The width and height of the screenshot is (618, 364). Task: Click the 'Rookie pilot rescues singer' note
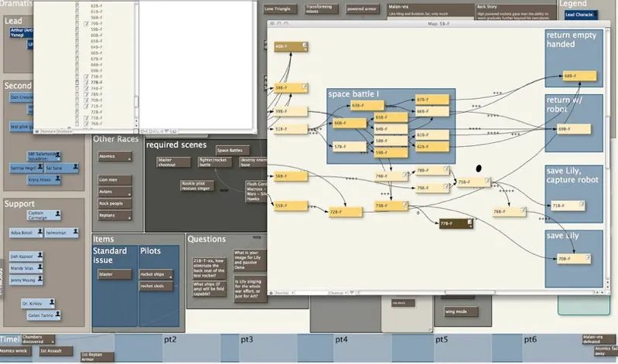[197, 185]
